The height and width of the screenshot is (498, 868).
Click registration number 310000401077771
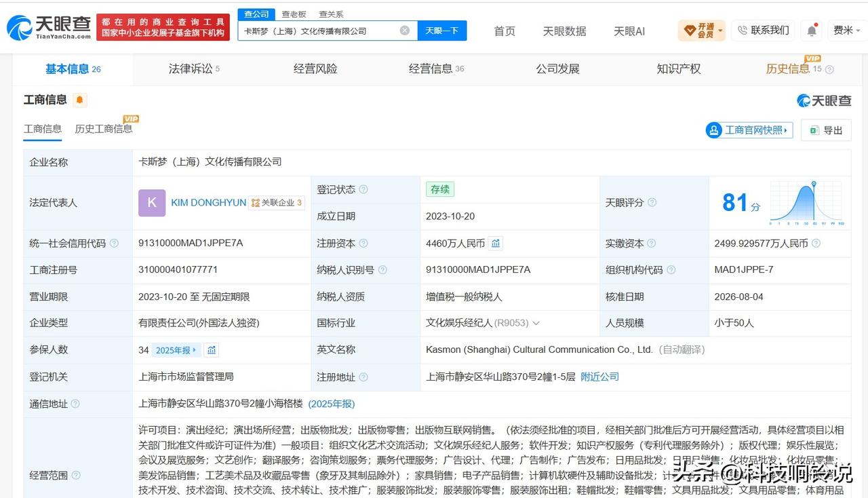(x=178, y=270)
